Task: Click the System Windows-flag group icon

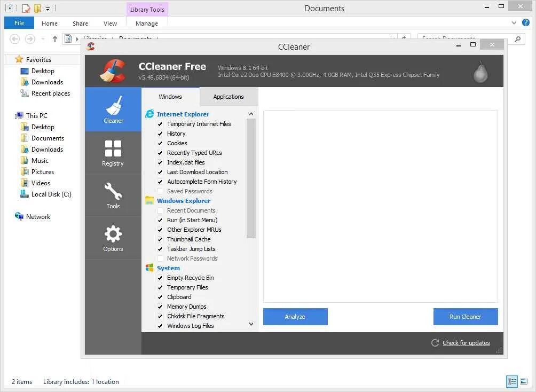Action: 149,268
